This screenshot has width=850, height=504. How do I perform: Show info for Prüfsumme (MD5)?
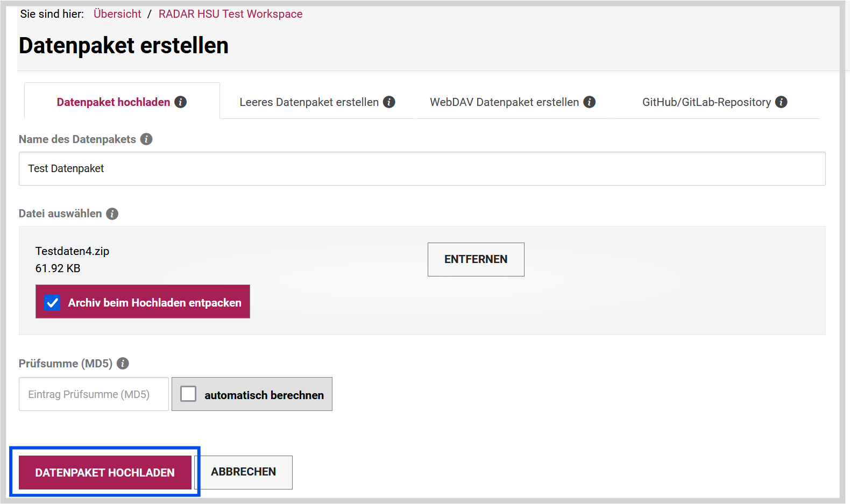(x=123, y=363)
